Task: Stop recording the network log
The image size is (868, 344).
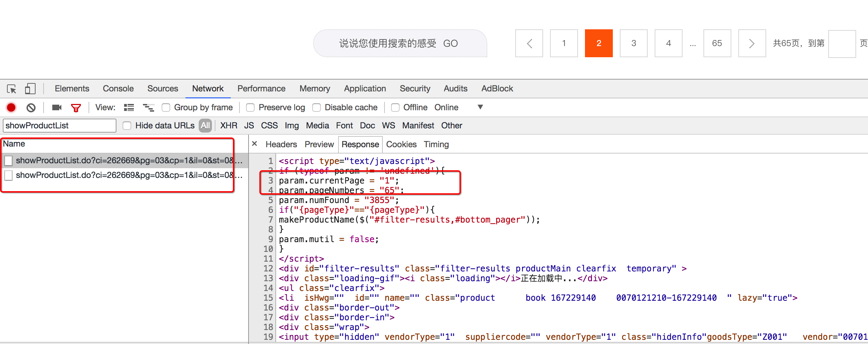Action: coord(11,107)
